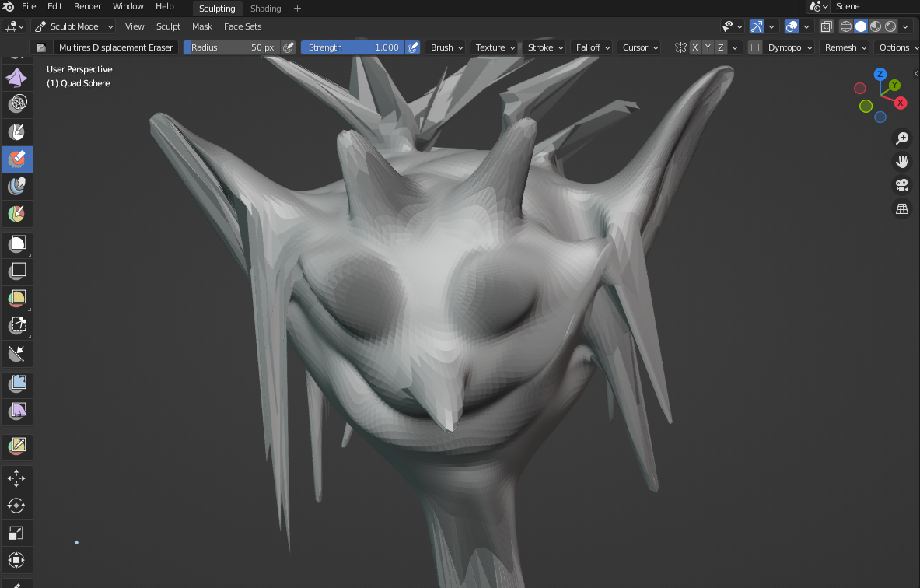Activate the pan hand icon

(902, 162)
